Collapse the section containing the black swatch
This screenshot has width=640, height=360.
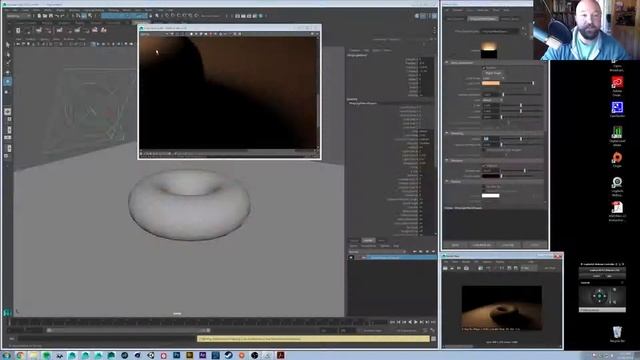[x=447, y=160]
